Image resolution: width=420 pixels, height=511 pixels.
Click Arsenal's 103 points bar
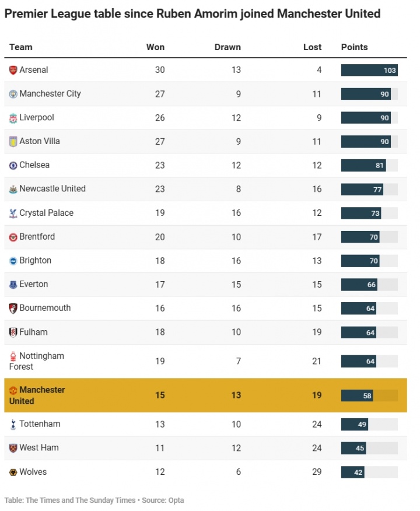pyautogui.click(x=369, y=71)
